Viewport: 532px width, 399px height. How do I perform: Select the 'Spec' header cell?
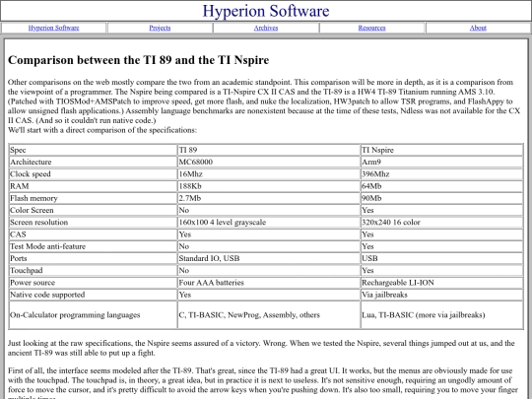pos(93,150)
